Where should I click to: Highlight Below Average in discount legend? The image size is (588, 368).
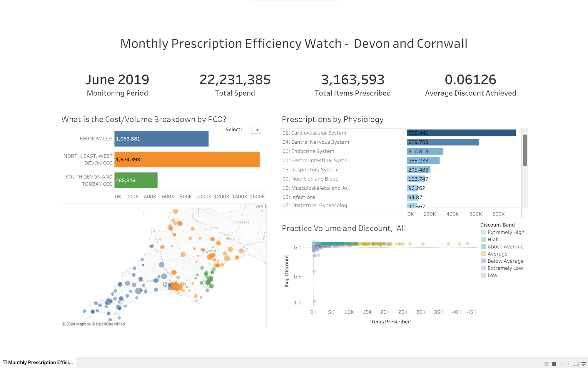[x=505, y=261]
